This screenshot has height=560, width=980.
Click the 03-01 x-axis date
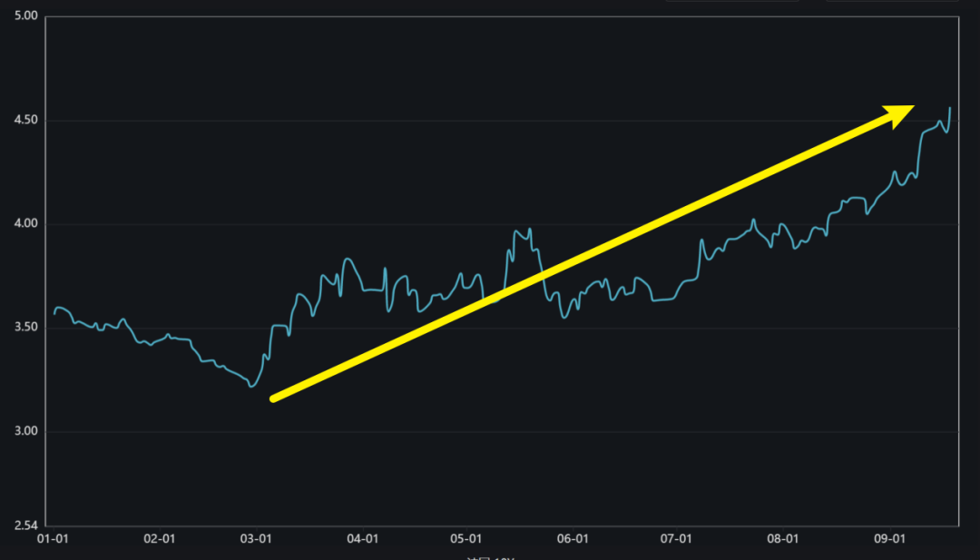pyautogui.click(x=256, y=539)
